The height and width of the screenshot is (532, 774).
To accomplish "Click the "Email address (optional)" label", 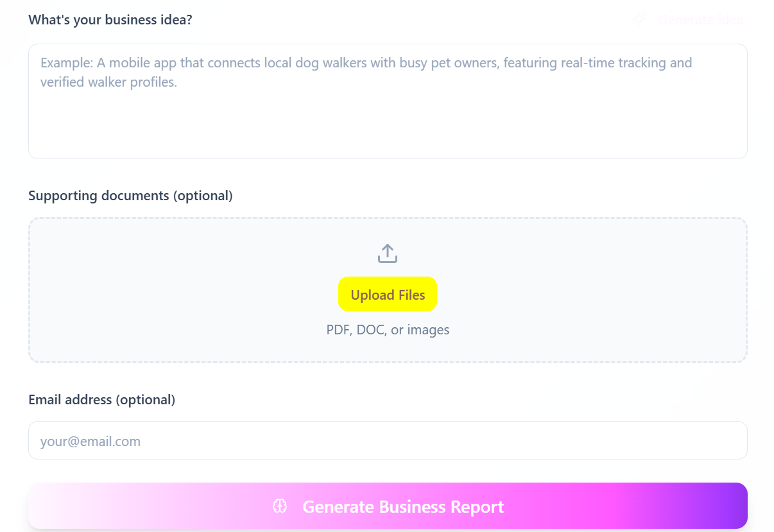I will (101, 400).
